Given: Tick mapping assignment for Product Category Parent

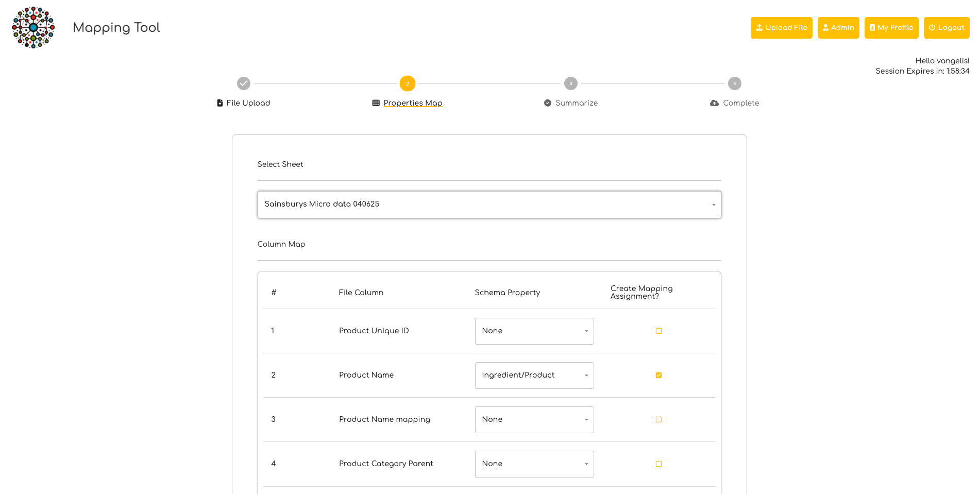Looking at the screenshot, I should (x=658, y=464).
